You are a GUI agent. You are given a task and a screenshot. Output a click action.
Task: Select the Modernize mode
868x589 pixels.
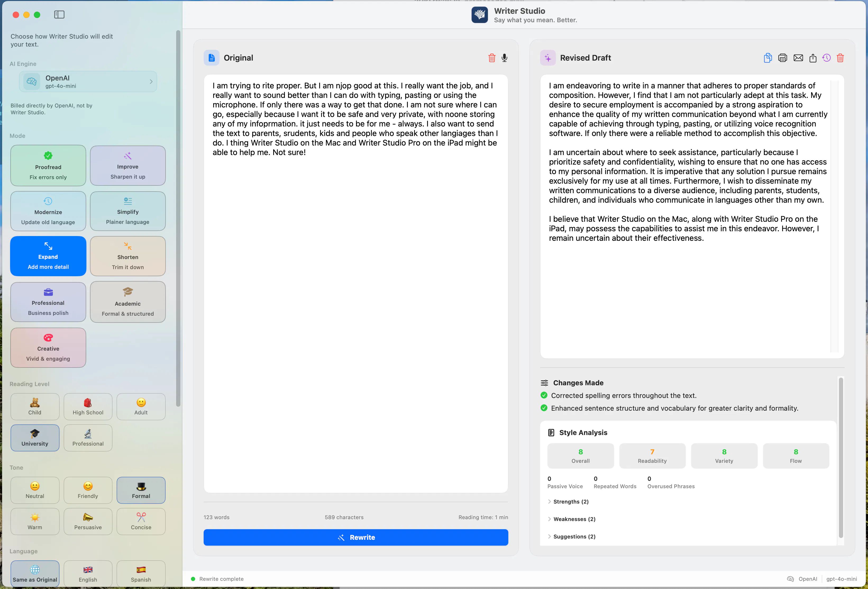pos(48,211)
